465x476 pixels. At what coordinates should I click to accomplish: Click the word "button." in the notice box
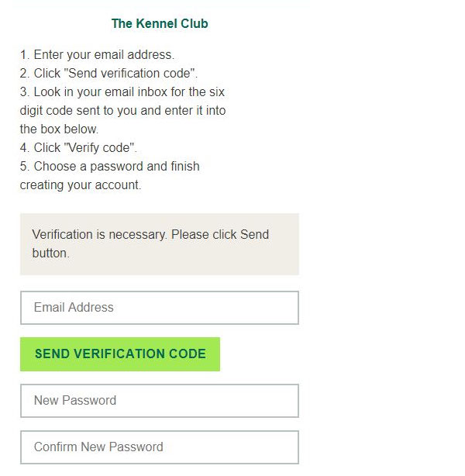tap(51, 253)
